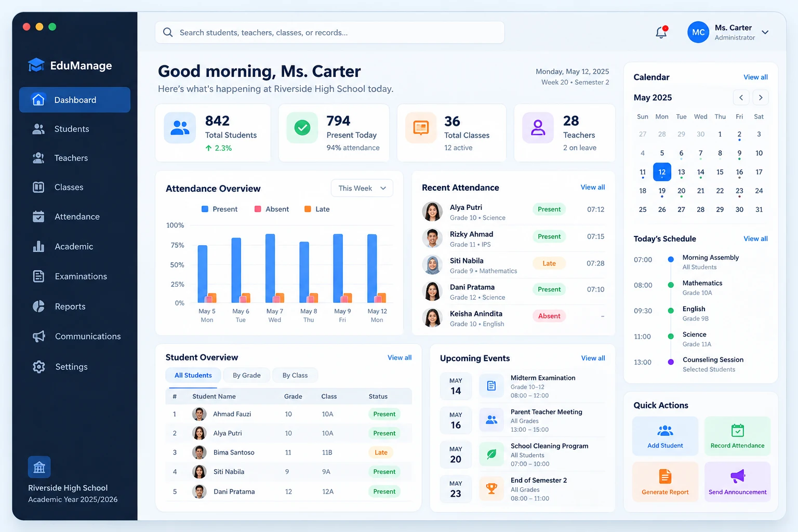Go to the previous calendar month

[741, 98]
